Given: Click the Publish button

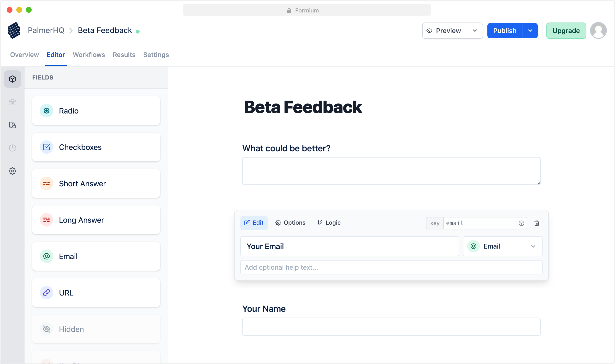Looking at the screenshot, I should pos(505,30).
